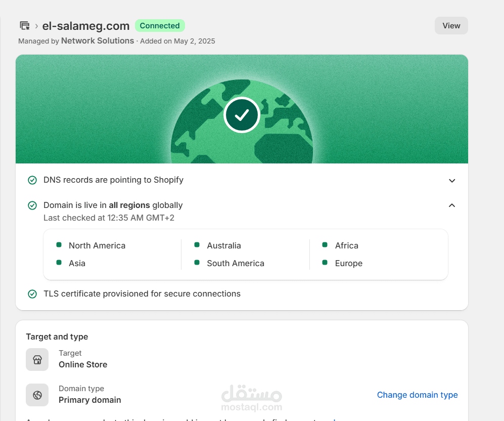504x421 pixels.
Task: Expand the DNS records section chevron
Action: tap(452, 181)
